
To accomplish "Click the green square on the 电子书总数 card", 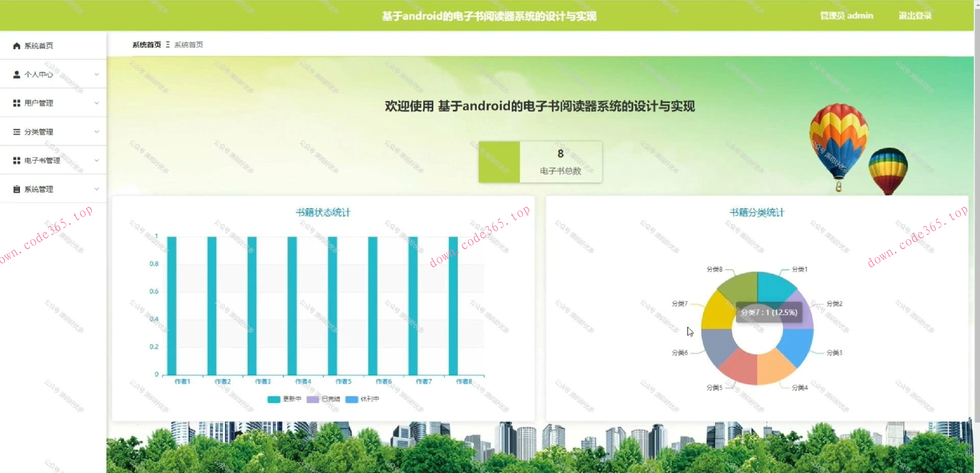I will click(x=499, y=162).
